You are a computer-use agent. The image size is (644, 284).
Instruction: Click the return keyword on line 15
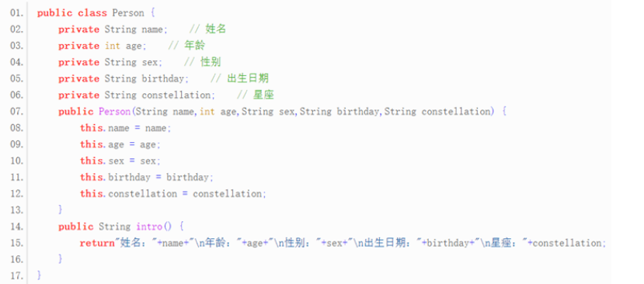(x=96, y=243)
